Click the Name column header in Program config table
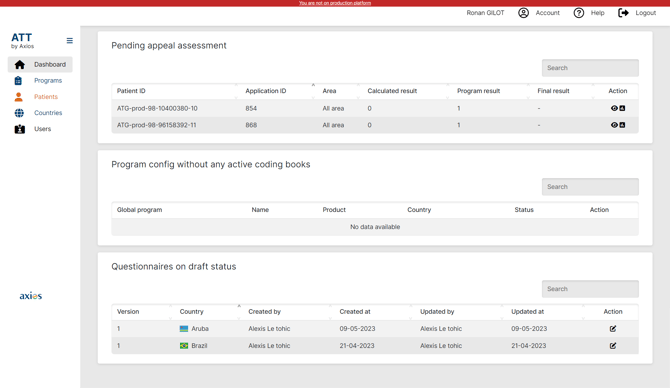 coord(260,210)
